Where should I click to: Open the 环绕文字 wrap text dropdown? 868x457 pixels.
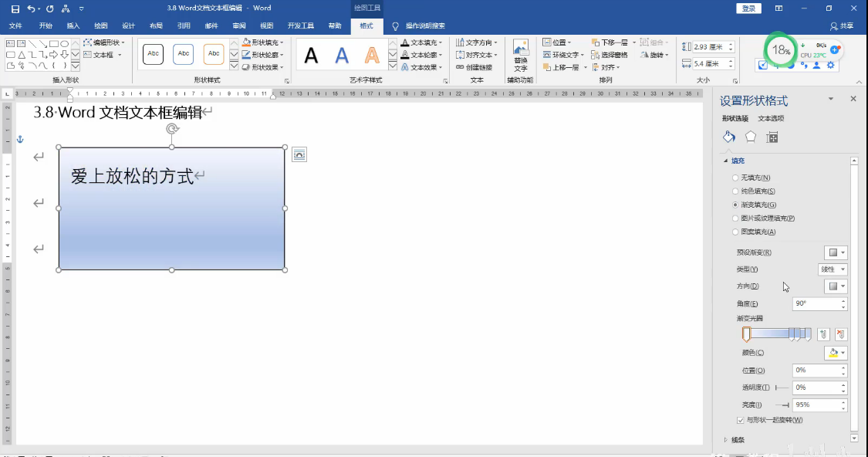coord(563,55)
